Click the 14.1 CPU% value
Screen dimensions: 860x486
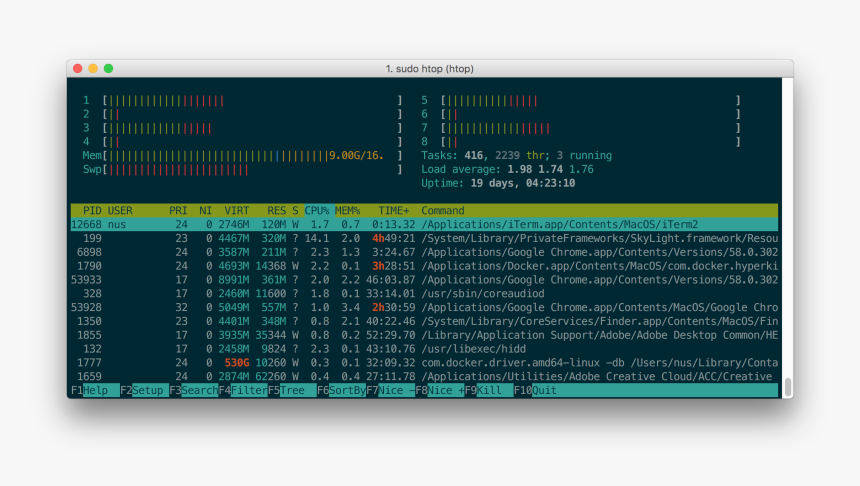pyautogui.click(x=316, y=238)
